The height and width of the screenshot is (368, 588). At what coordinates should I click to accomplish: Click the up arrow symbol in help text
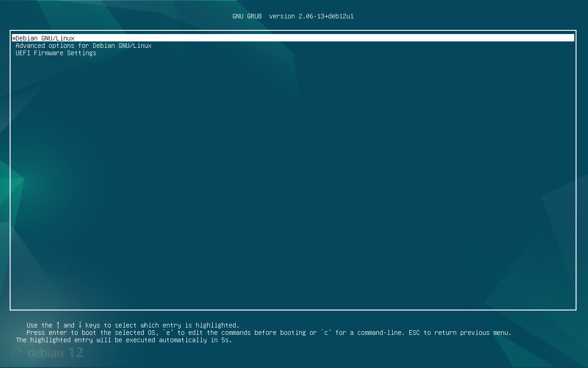tap(58, 325)
